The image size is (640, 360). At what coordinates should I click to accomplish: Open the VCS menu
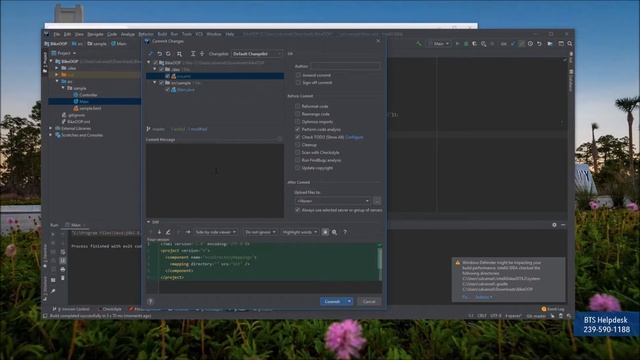coord(199,34)
